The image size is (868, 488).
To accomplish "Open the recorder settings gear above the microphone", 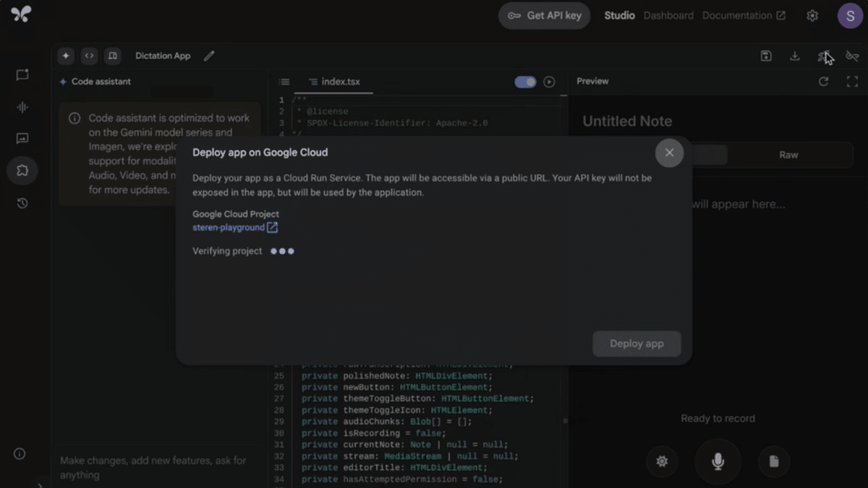I will pyautogui.click(x=662, y=461).
